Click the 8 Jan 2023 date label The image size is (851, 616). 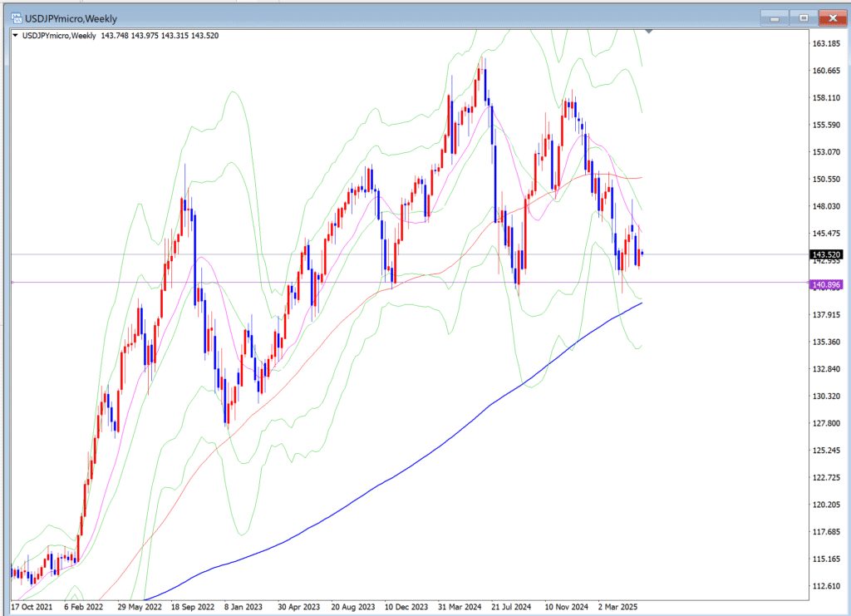243,607
